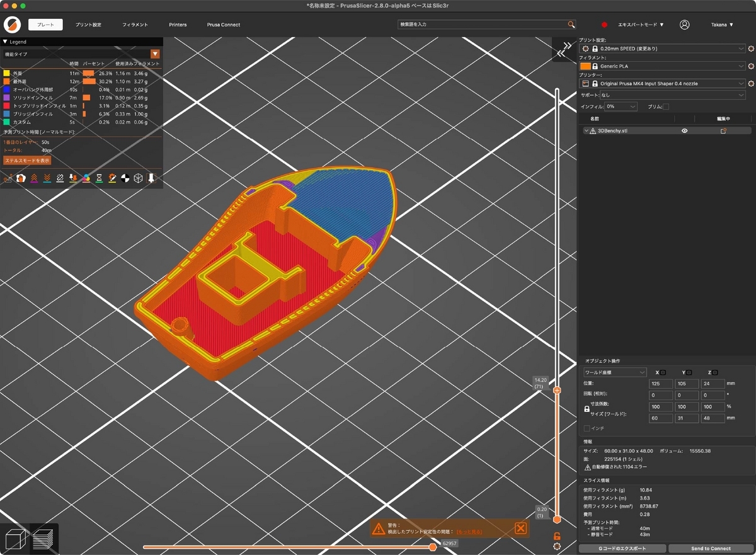Open printer Original Prusa MK4 dropdown
The width and height of the screenshot is (756, 555).
click(x=662, y=83)
